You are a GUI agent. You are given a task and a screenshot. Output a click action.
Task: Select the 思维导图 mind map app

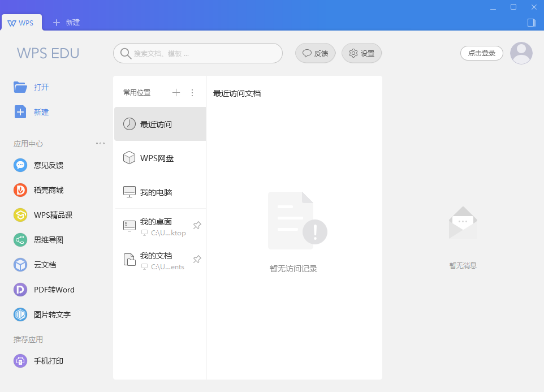(x=20, y=240)
